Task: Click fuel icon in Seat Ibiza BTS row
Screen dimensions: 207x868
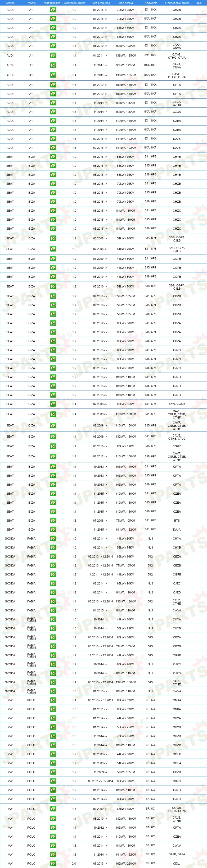Action: pos(53,521)
